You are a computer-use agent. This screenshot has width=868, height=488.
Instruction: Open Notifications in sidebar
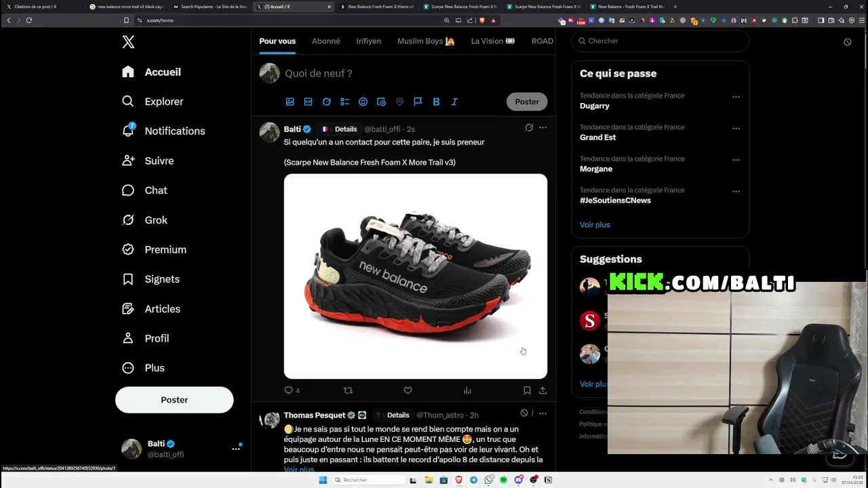pyautogui.click(x=163, y=131)
